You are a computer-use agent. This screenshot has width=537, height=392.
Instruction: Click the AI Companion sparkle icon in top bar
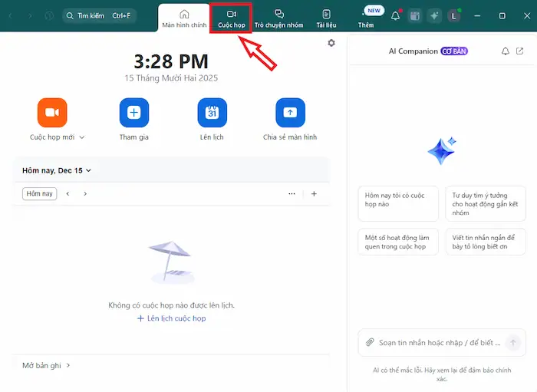click(x=435, y=15)
